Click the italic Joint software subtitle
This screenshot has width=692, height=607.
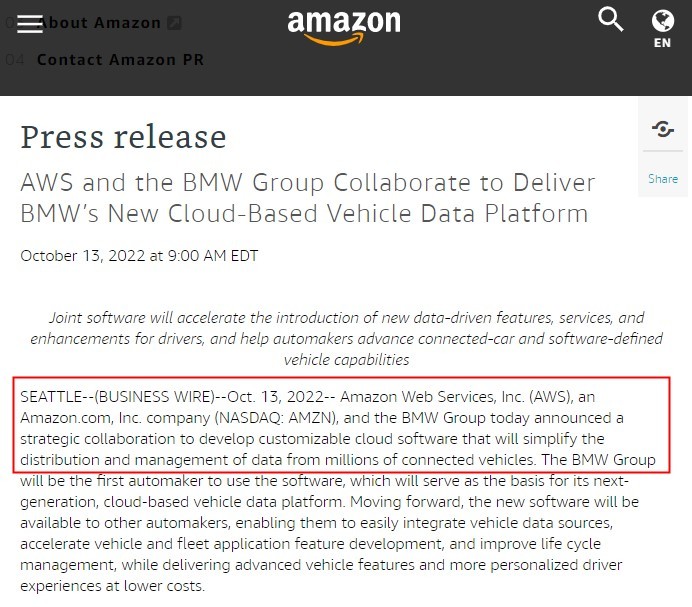click(x=346, y=339)
